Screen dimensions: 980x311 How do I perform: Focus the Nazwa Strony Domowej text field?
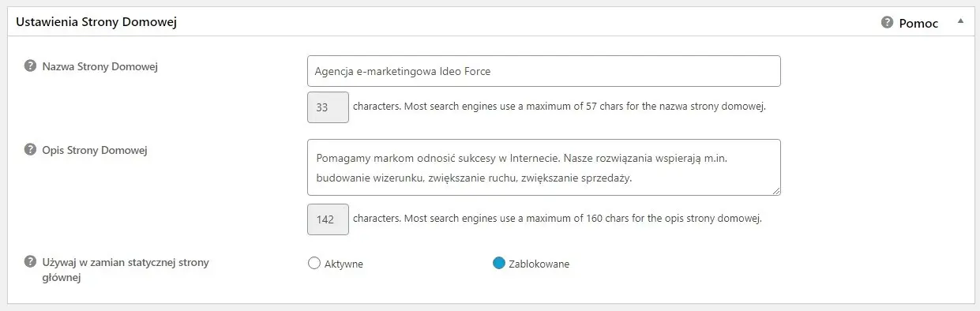pos(543,71)
